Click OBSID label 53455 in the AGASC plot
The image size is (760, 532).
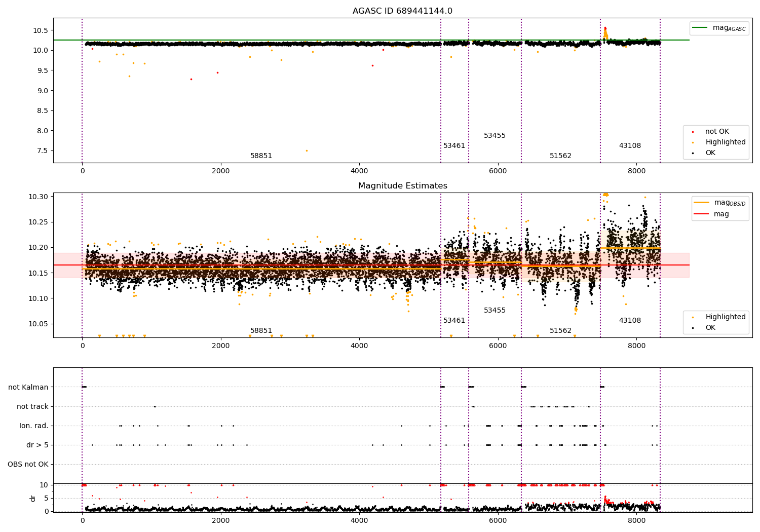pos(495,136)
